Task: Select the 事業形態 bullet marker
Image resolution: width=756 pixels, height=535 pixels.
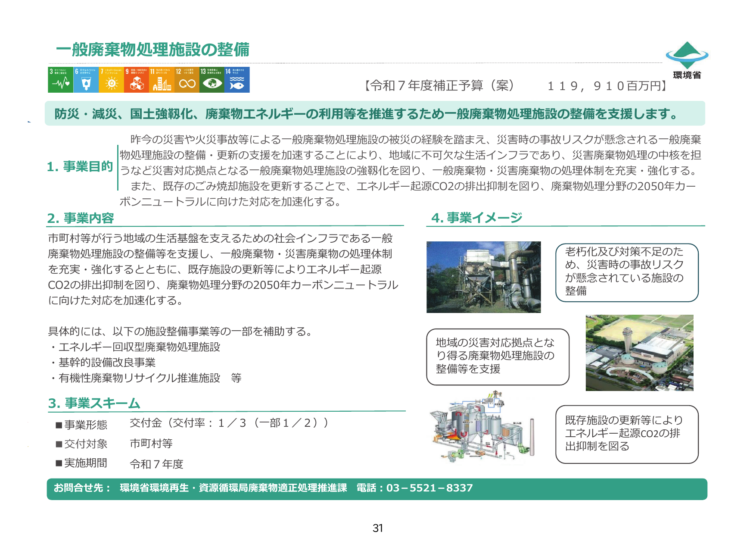Action: (x=60, y=425)
